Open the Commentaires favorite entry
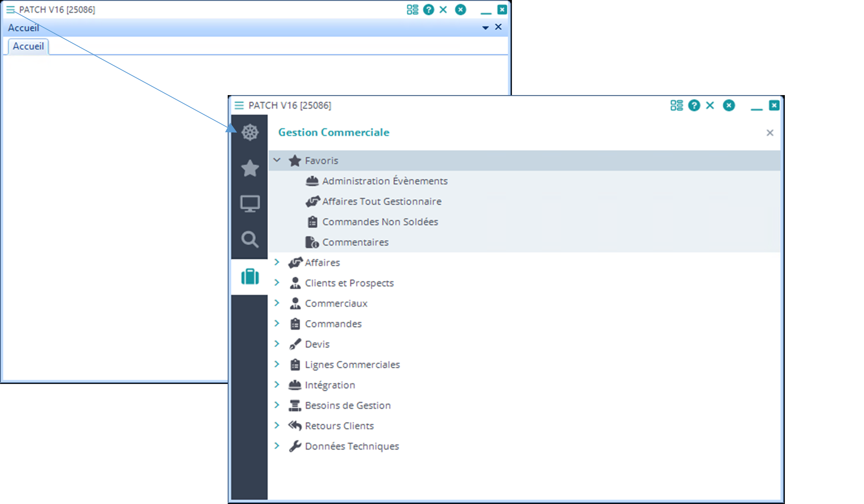Viewport: 864px width, 504px height. (355, 242)
